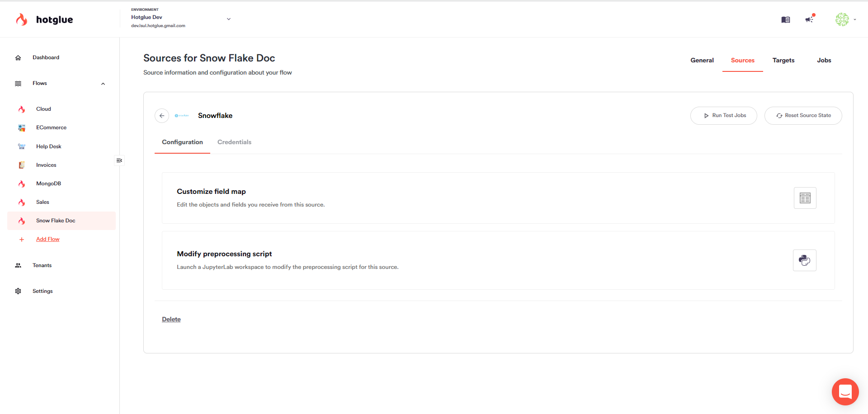Click the Flows stack icon
This screenshot has width=868, height=414.
[x=18, y=84]
